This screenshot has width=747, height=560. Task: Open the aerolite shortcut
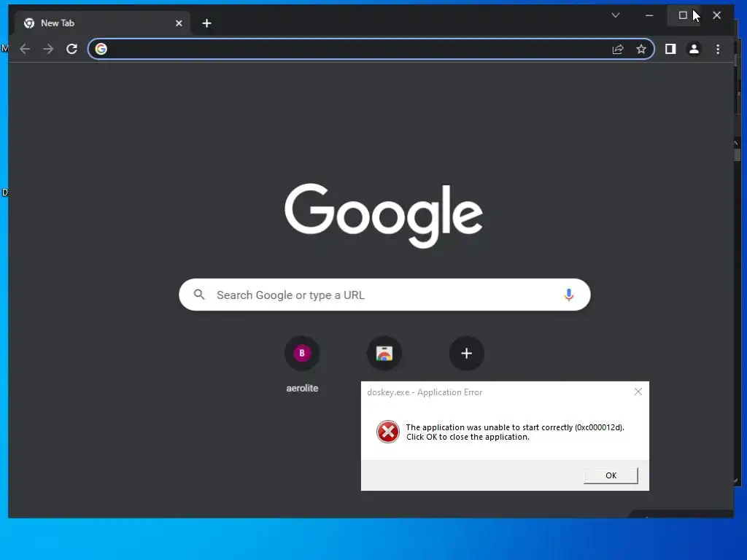click(302, 354)
